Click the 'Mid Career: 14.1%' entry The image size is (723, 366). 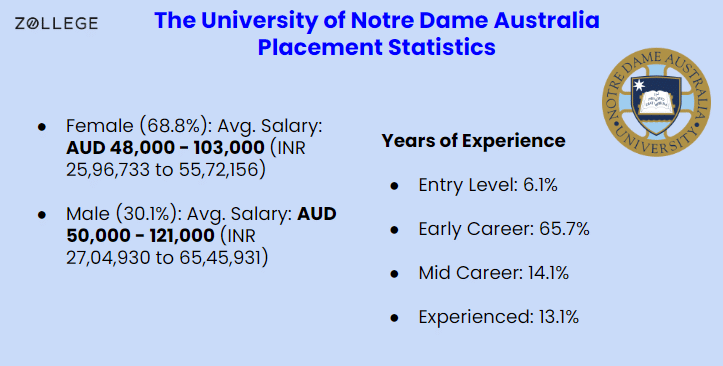coord(493,273)
